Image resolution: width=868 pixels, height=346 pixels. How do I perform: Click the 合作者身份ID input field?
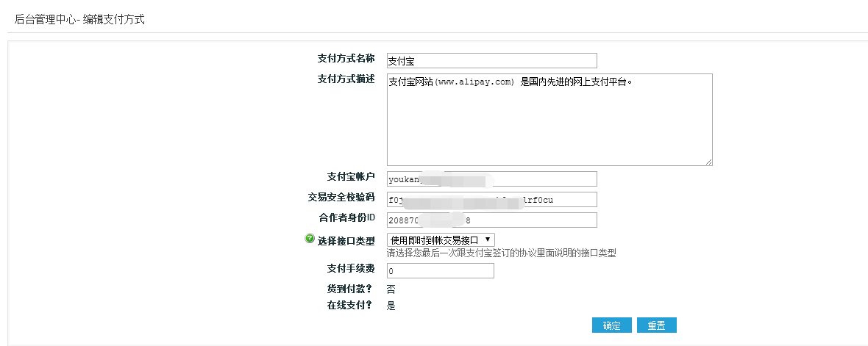point(491,220)
